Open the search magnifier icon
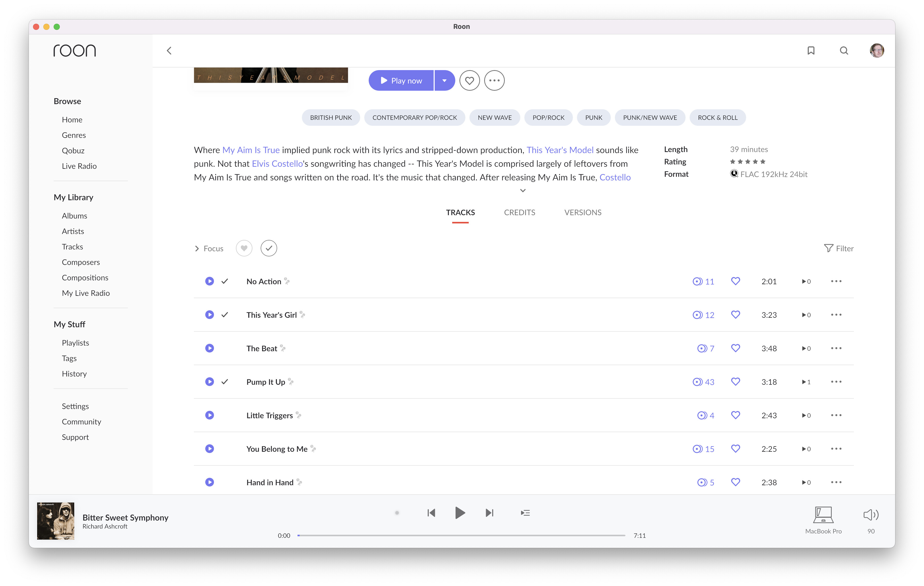924x586 pixels. (844, 51)
